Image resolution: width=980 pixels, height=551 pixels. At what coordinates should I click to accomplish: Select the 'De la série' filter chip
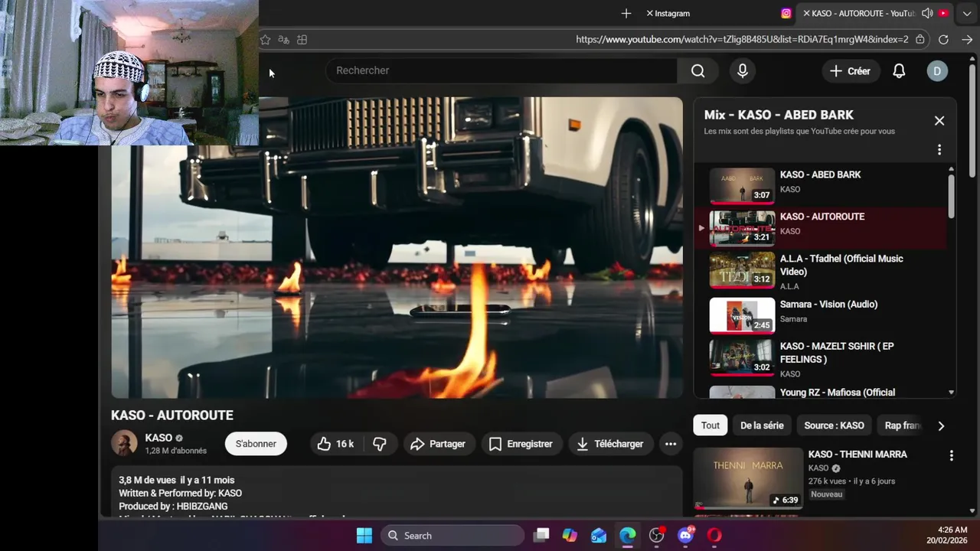(762, 425)
